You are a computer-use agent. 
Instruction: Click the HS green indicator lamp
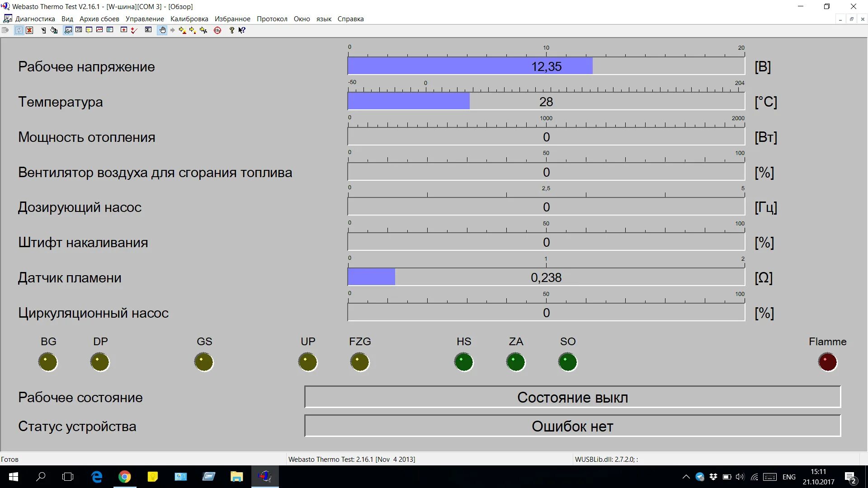click(x=463, y=362)
